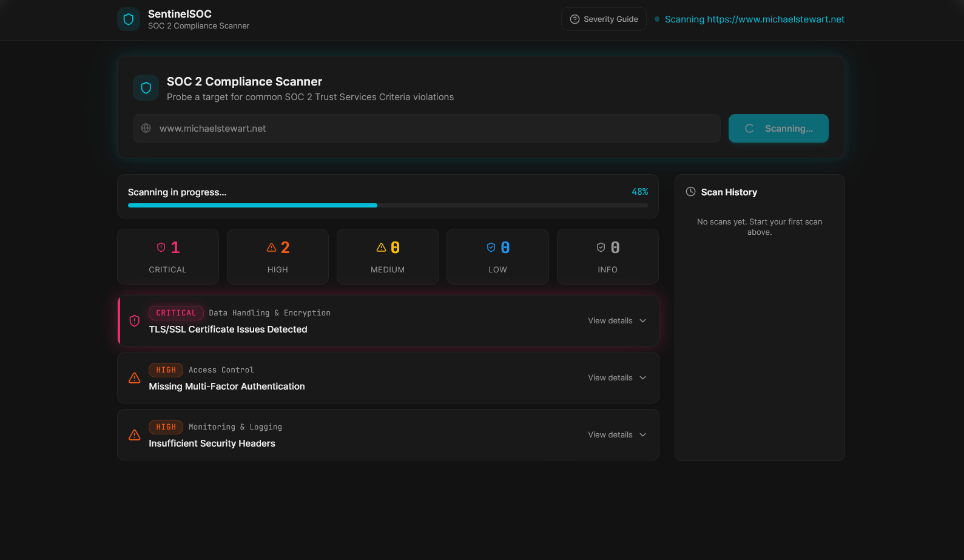
Task: Click the scan progress bar
Action: 388,206
